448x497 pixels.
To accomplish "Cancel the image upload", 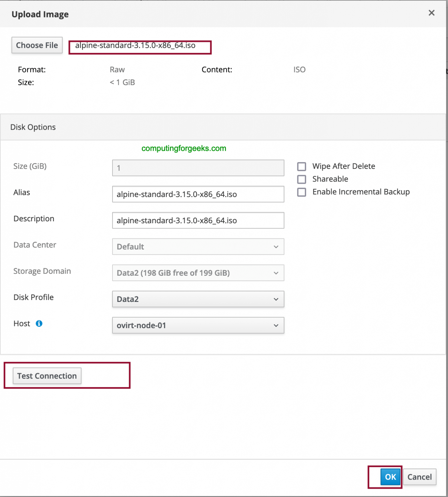I will (x=419, y=477).
